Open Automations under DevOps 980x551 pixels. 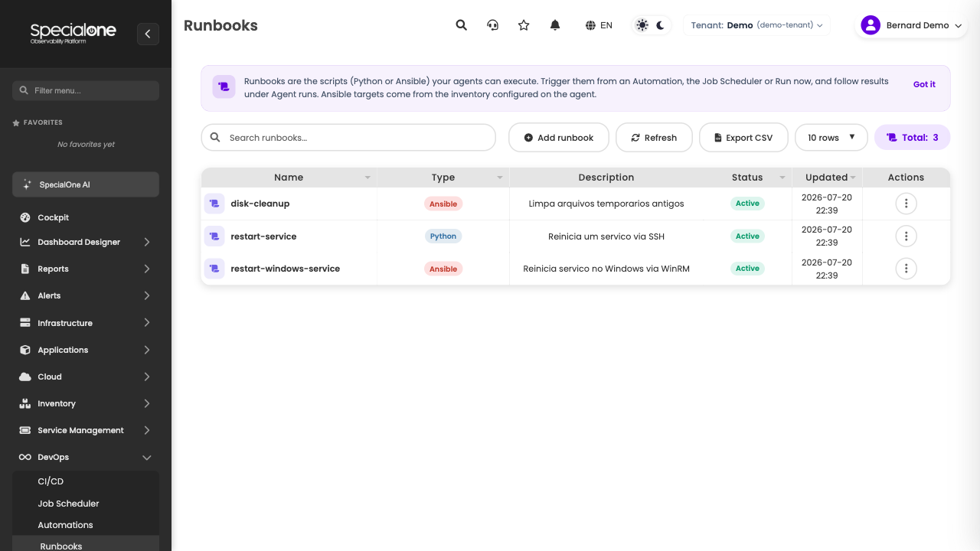(x=65, y=525)
